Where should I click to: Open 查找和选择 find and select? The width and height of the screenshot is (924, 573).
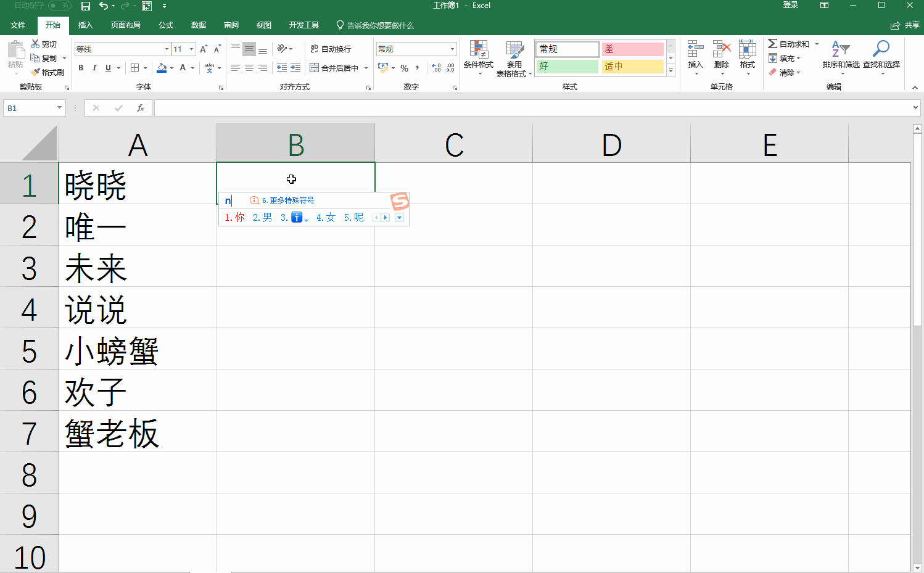pos(881,57)
